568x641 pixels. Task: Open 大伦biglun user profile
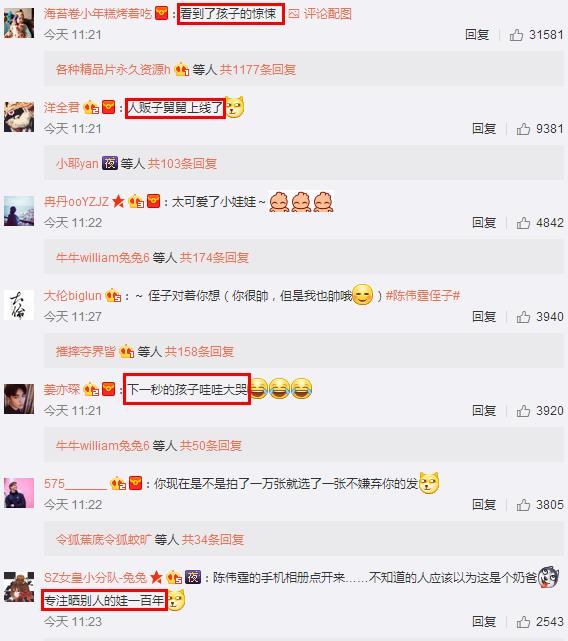click(x=72, y=295)
